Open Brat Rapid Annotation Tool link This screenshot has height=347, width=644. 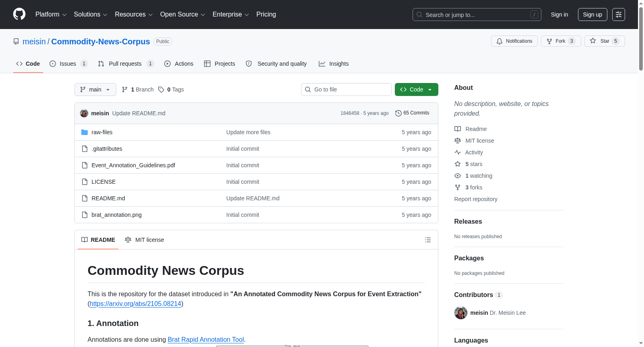206,340
